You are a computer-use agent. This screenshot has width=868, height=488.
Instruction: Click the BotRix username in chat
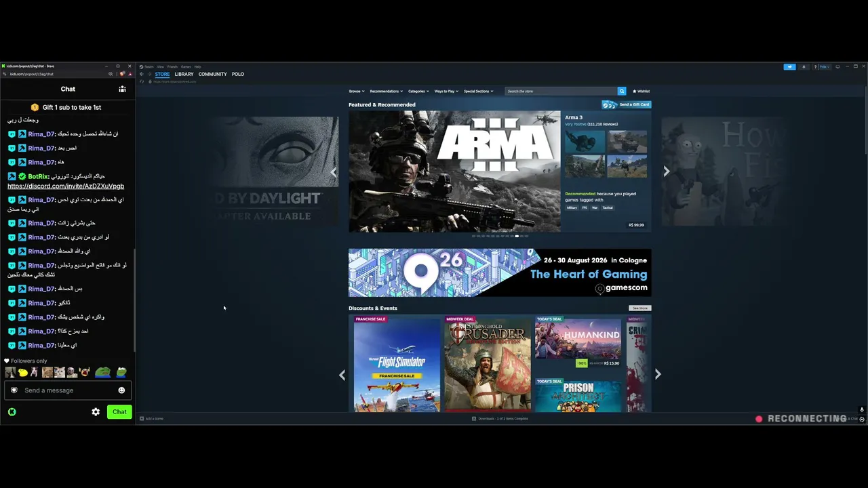point(39,177)
